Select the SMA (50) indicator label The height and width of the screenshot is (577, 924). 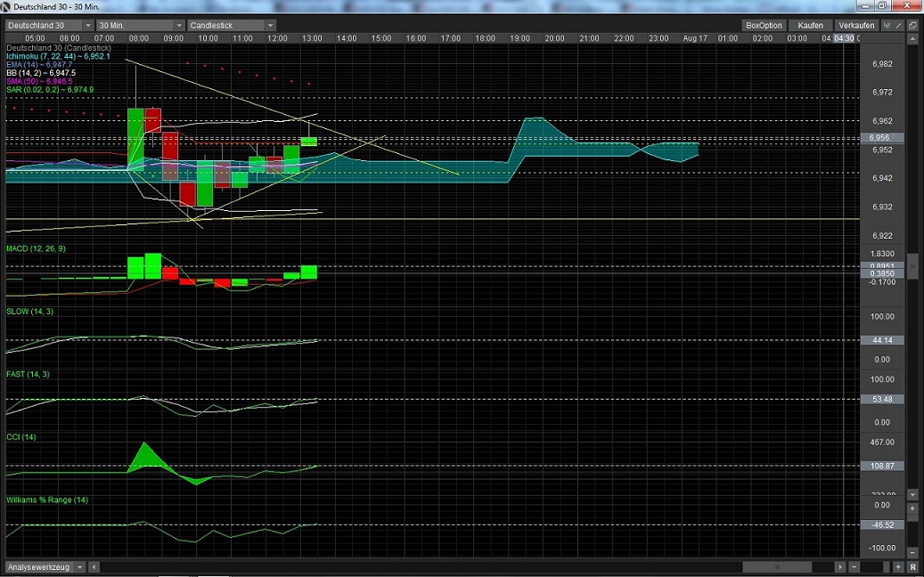[x=39, y=81]
